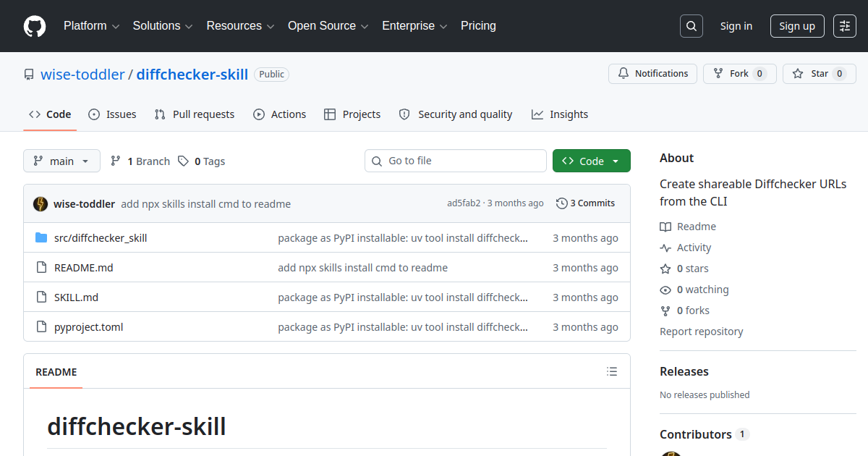Click the Issues circle-dot icon

94,114
